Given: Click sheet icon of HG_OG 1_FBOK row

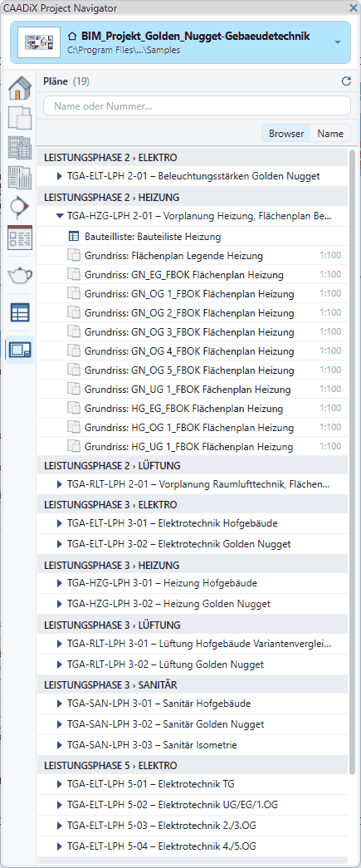Looking at the screenshot, I should tap(74, 428).
